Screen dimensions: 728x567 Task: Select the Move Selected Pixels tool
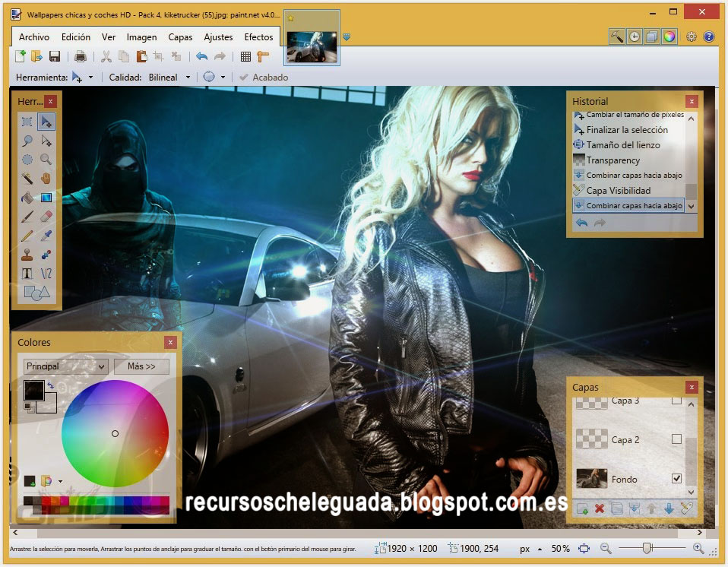[x=46, y=122]
